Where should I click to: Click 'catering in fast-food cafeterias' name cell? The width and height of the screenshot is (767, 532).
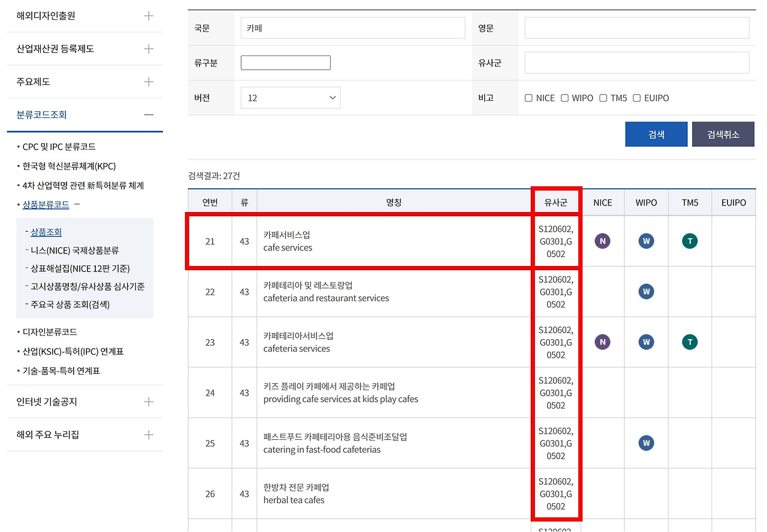coord(394,443)
